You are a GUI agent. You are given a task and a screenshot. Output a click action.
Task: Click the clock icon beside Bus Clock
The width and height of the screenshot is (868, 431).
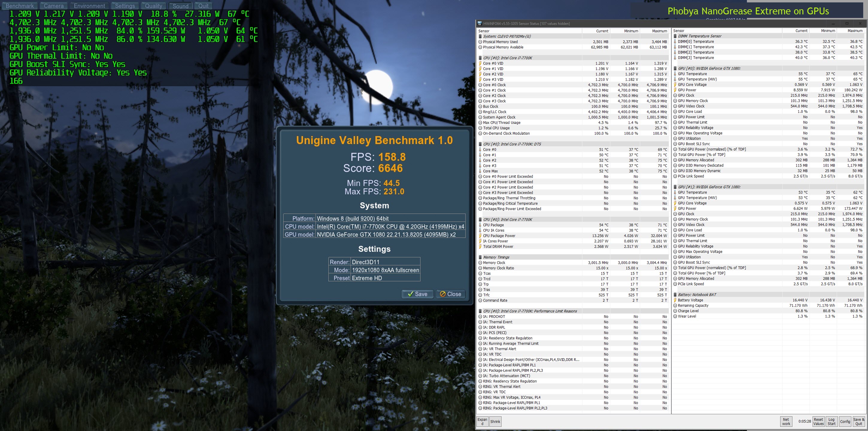tap(480, 107)
